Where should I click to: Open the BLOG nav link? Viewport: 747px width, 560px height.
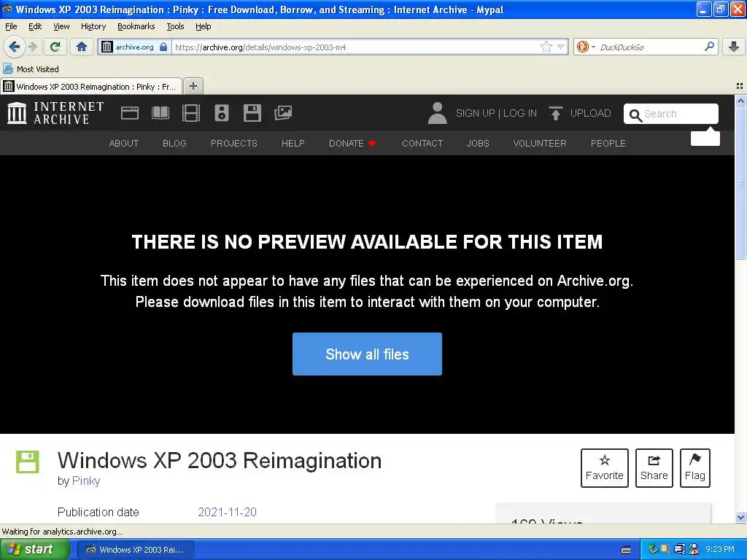tap(174, 144)
